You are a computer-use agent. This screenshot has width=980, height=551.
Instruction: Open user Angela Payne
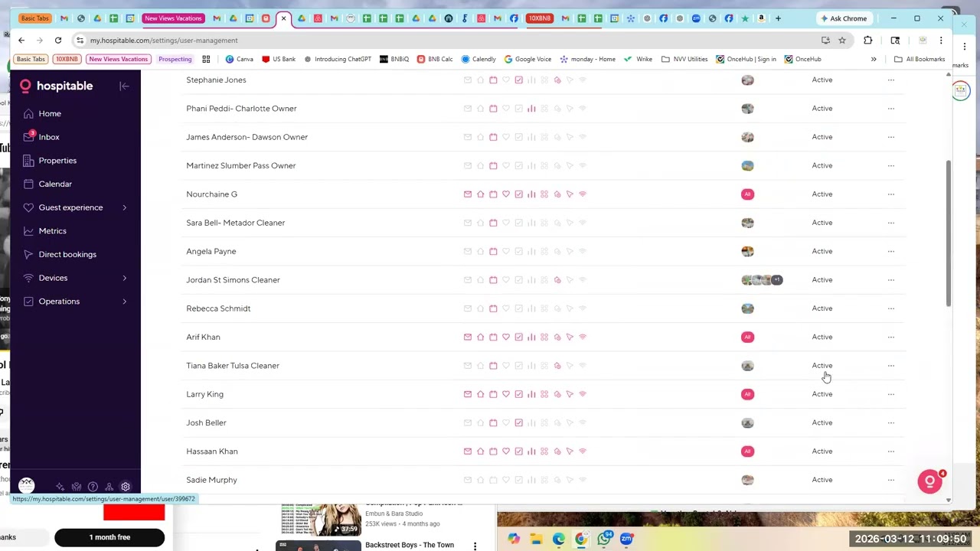click(x=211, y=251)
